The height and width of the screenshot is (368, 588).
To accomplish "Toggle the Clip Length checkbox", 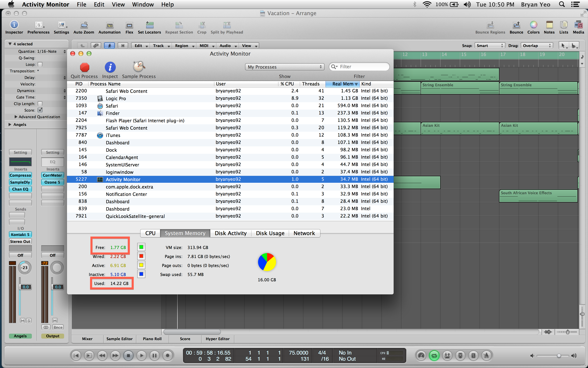I will coord(40,104).
